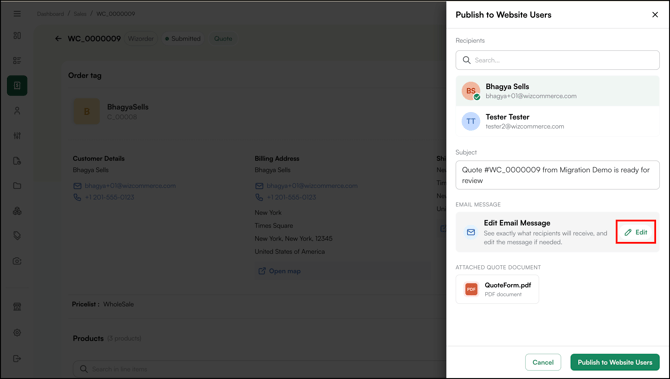Viewport: 670px width, 379px height.
Task: Open the settings gear icon in sidebar
Action: [17, 332]
